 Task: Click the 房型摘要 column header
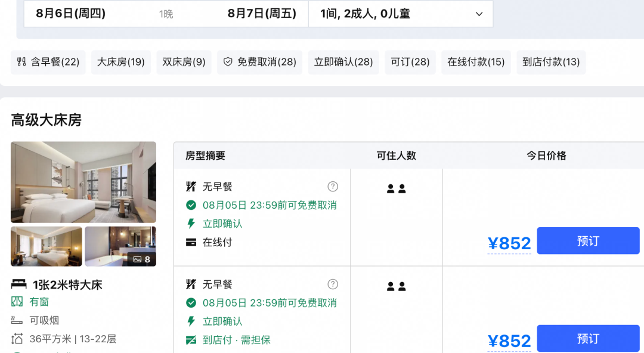point(205,156)
